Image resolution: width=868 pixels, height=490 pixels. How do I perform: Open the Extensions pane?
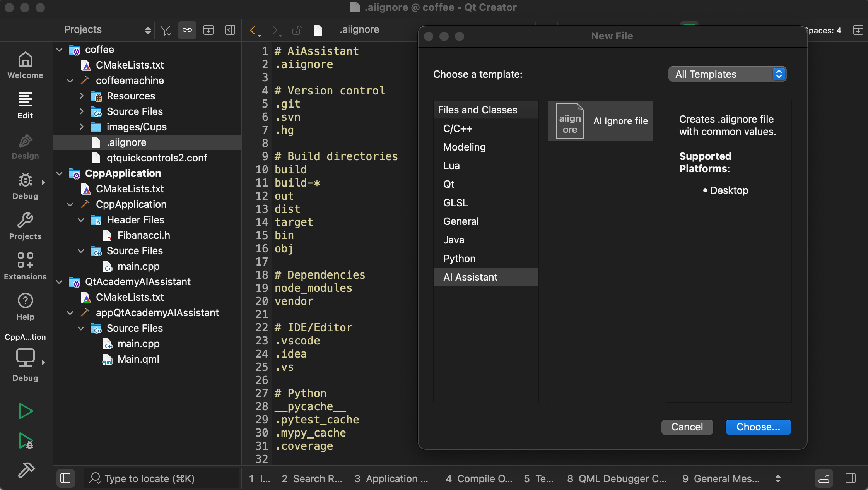tap(25, 266)
